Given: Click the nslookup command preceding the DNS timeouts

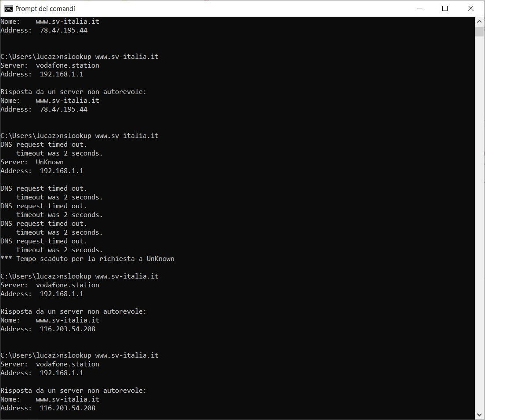Looking at the screenshot, I should (x=79, y=136).
